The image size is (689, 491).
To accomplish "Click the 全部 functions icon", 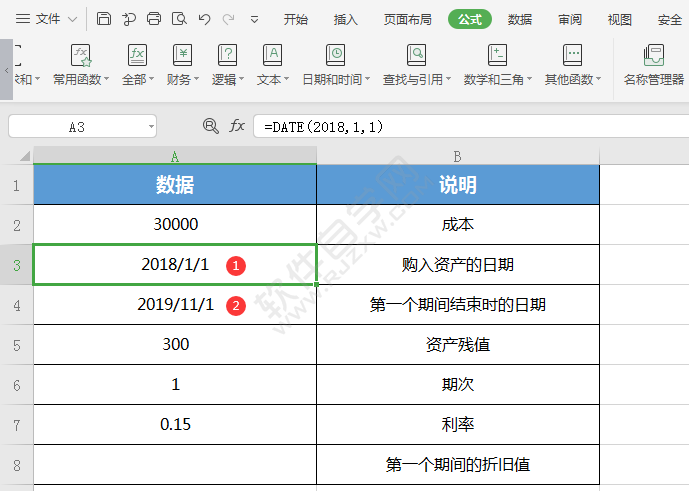I will pos(137,55).
